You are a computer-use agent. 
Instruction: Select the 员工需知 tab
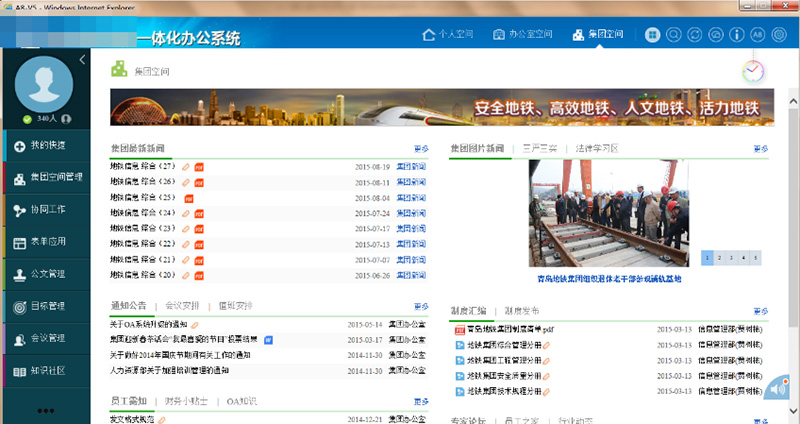pyautogui.click(x=129, y=401)
